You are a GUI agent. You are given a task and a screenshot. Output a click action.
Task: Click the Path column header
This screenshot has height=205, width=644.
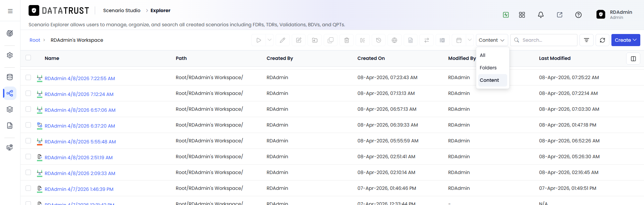coord(181,58)
